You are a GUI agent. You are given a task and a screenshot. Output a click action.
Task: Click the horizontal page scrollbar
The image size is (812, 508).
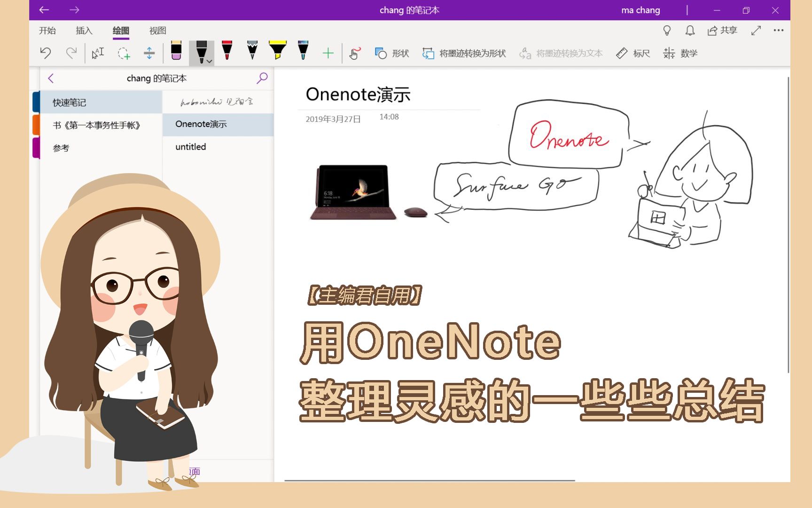(429, 480)
